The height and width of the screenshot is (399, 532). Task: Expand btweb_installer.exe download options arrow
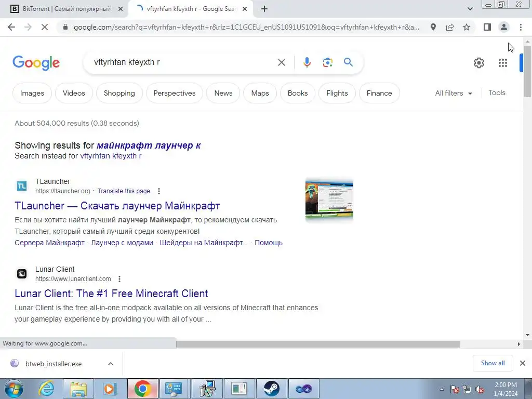pyautogui.click(x=111, y=364)
